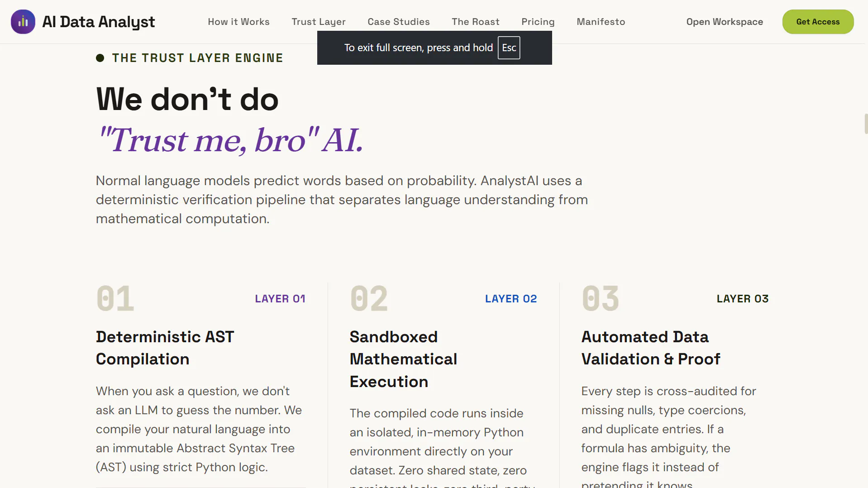Select THE TRUST LAYER ENGINE label
Viewport: 868px width, 488px height.
[x=197, y=58]
